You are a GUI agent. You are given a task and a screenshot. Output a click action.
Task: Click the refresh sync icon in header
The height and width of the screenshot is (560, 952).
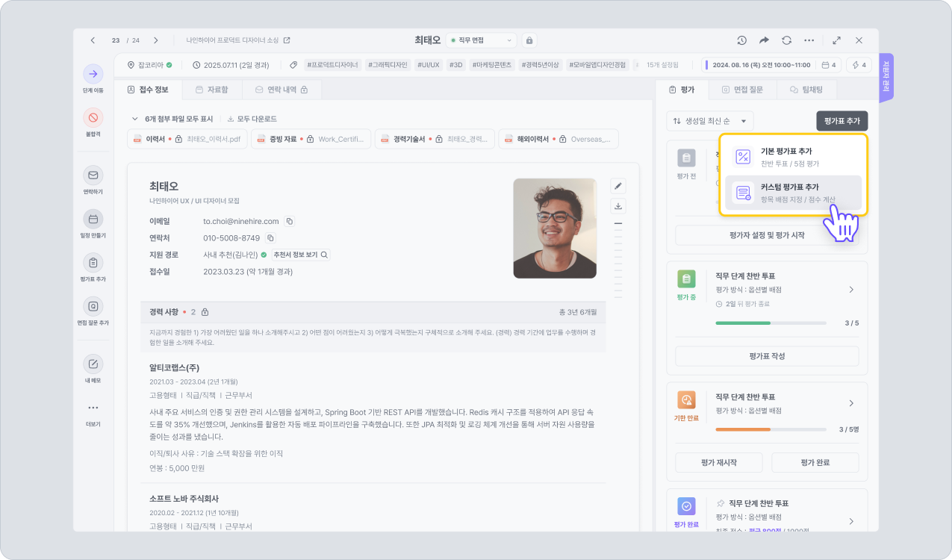tap(786, 40)
